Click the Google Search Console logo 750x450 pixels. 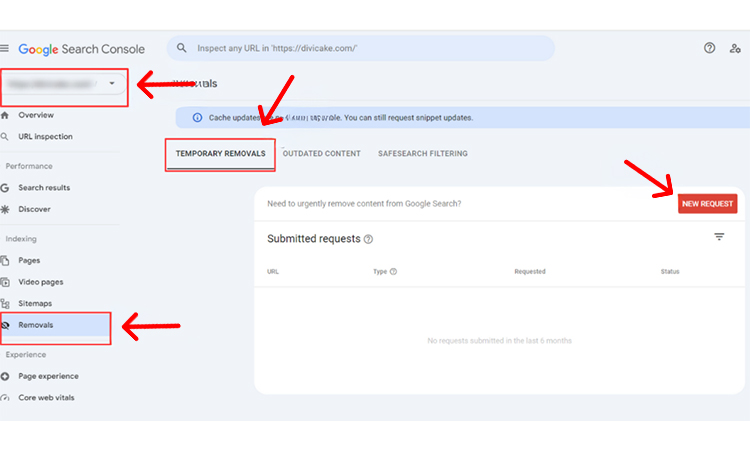[x=81, y=49]
